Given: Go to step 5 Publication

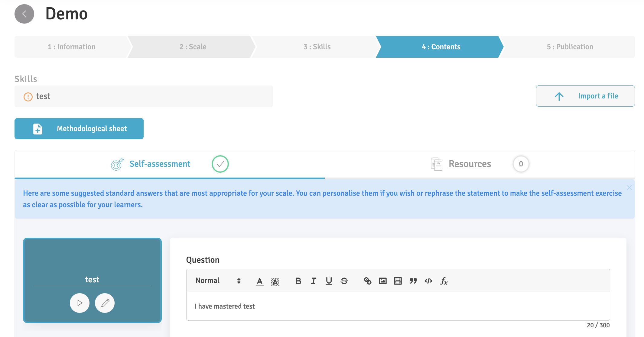Looking at the screenshot, I should coord(570,47).
